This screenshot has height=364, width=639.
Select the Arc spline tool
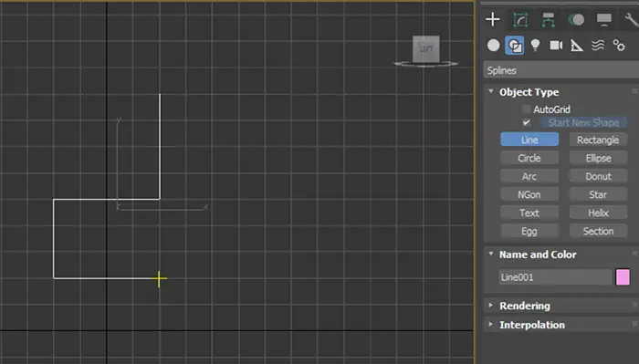click(529, 176)
